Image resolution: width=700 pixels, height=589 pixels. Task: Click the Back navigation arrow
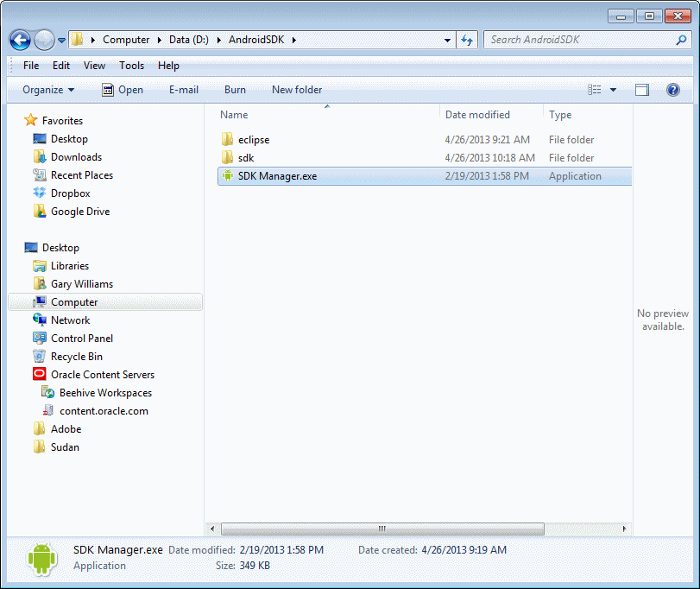20,41
